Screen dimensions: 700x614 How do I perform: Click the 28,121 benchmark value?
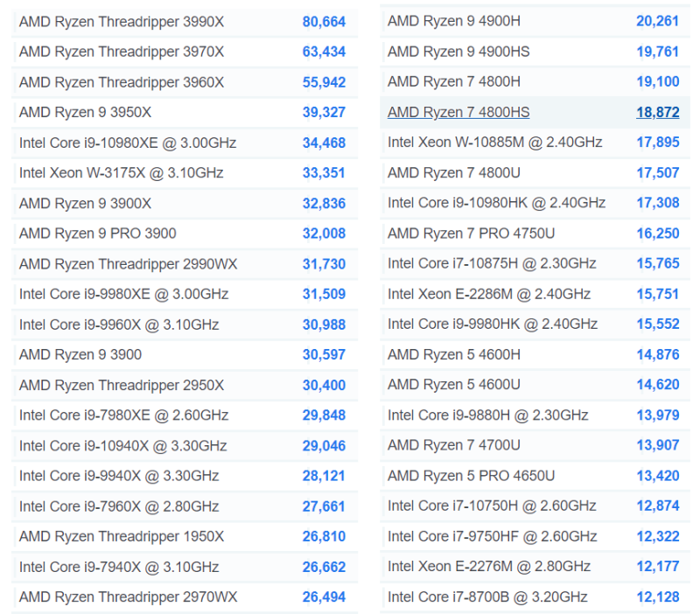[x=324, y=476]
